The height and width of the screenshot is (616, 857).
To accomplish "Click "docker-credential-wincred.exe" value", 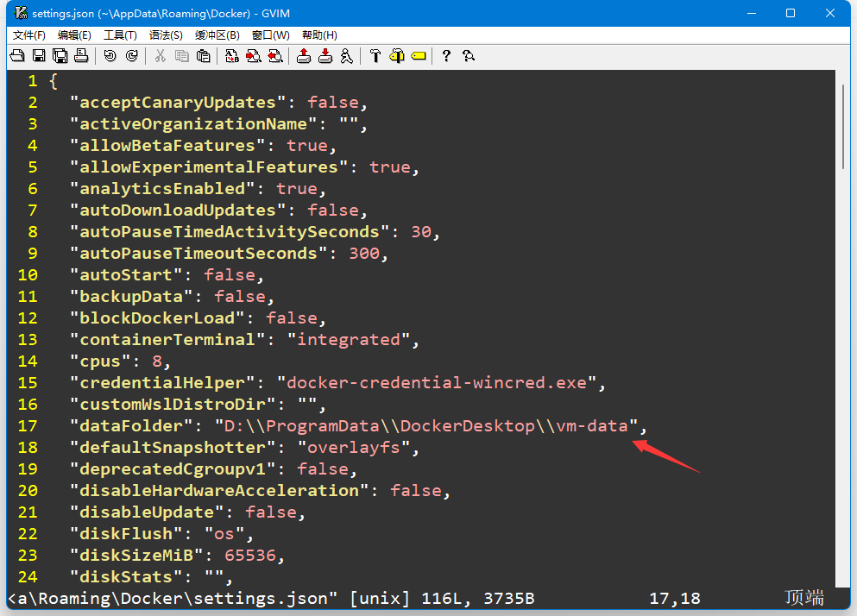I will point(437,383).
